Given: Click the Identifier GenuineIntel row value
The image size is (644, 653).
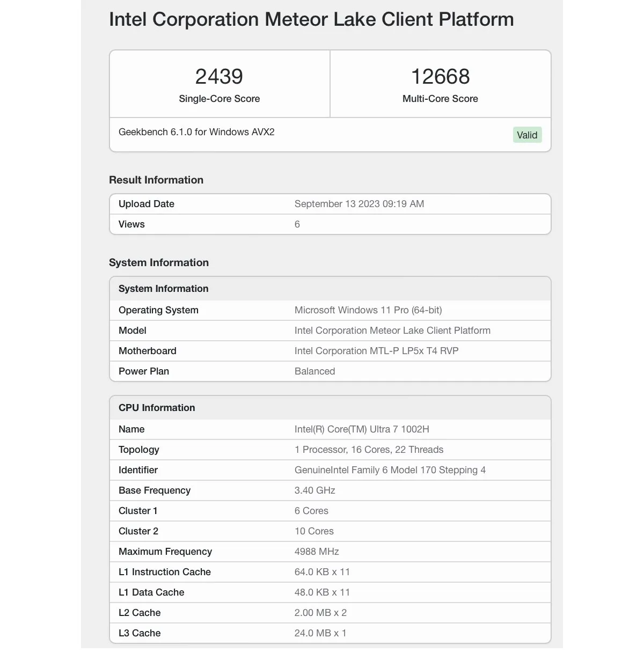Looking at the screenshot, I should point(390,470).
